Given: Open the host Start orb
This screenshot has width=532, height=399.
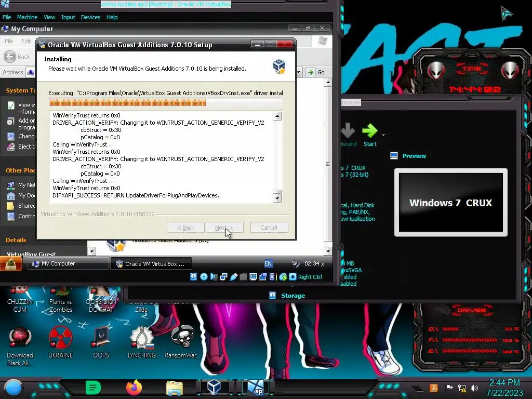Looking at the screenshot, I should click(x=14, y=388).
